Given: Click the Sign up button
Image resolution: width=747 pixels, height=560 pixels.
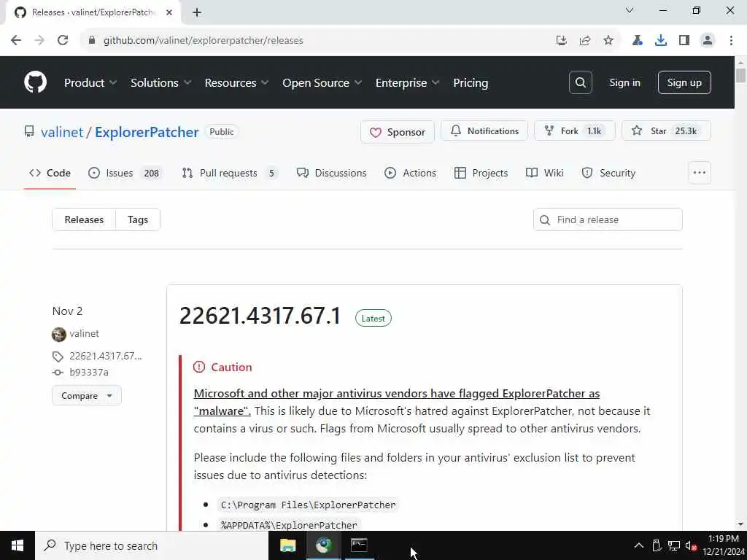Looking at the screenshot, I should (684, 82).
